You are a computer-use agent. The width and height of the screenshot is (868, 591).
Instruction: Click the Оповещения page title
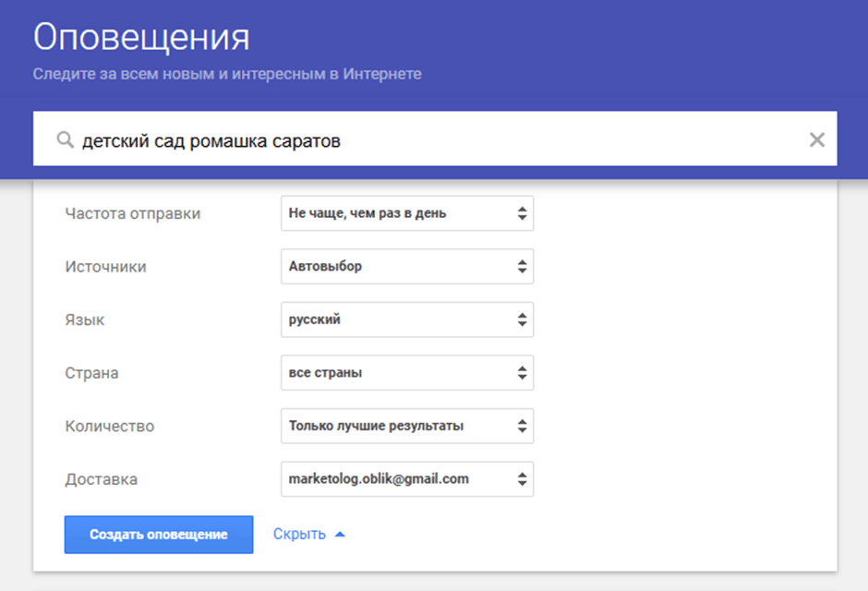[x=141, y=38]
